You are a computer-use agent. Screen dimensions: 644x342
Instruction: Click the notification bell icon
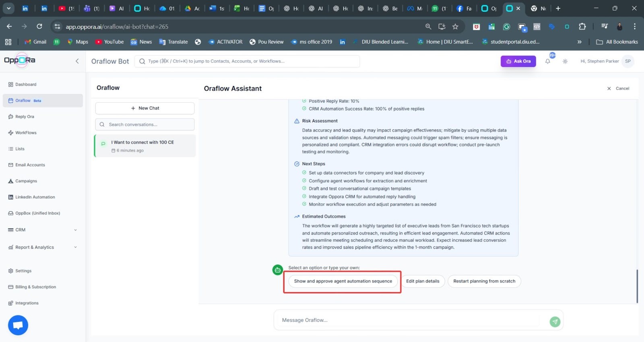click(547, 62)
